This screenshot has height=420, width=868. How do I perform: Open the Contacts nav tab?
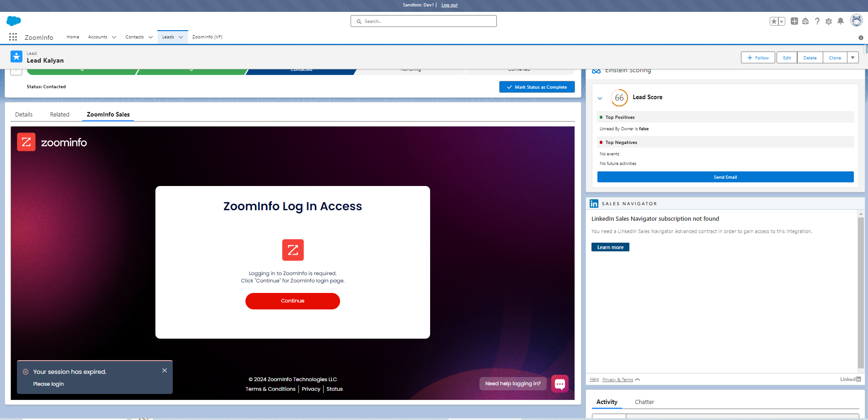134,37
